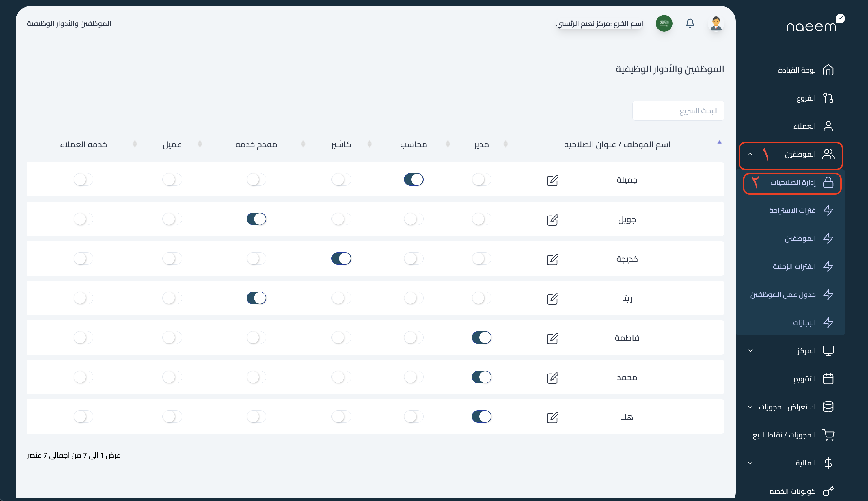
Task: Expand the المالية sidebar chevron
Action: pyautogui.click(x=750, y=463)
